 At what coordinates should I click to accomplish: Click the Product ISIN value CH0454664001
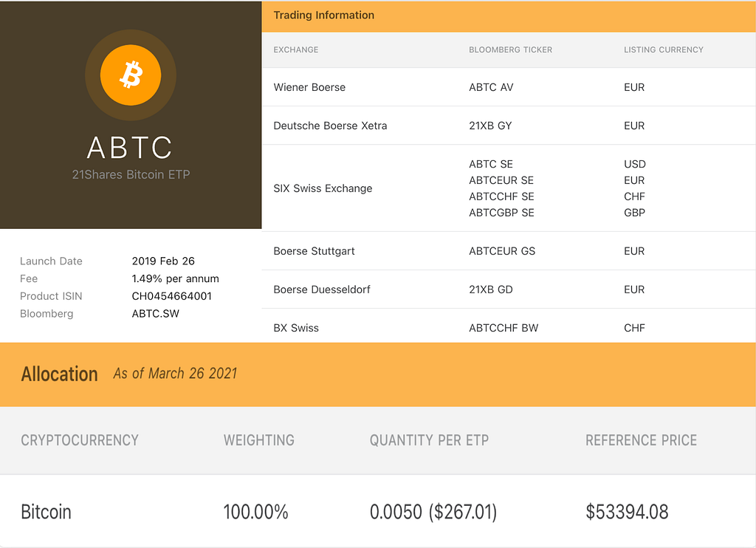[x=171, y=296]
